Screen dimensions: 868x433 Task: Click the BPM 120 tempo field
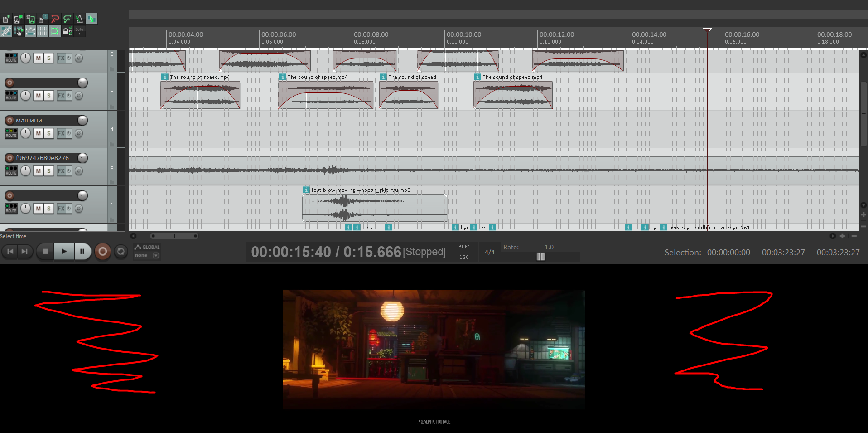464,257
